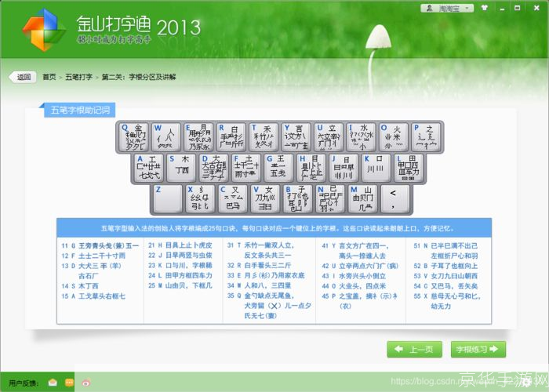This screenshot has width=549, height=392.
Task: Click the comma key on keyboard
Action: (395, 198)
